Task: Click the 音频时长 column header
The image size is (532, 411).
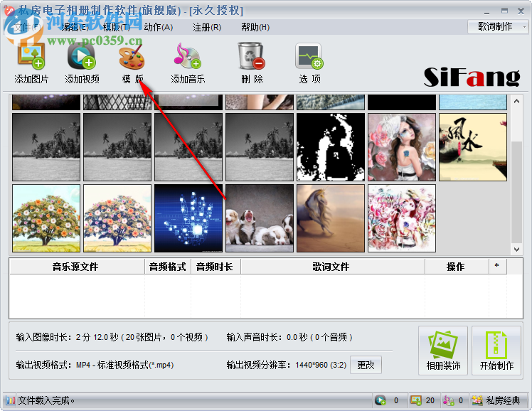Action: [216, 267]
